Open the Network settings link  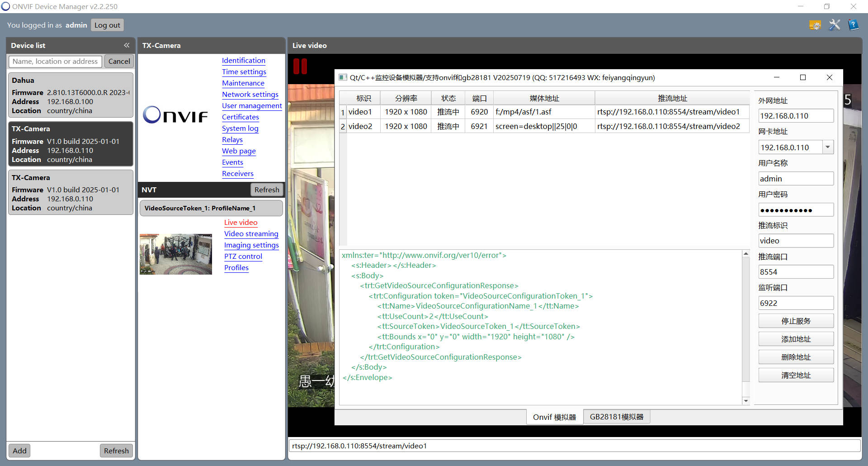tap(250, 95)
